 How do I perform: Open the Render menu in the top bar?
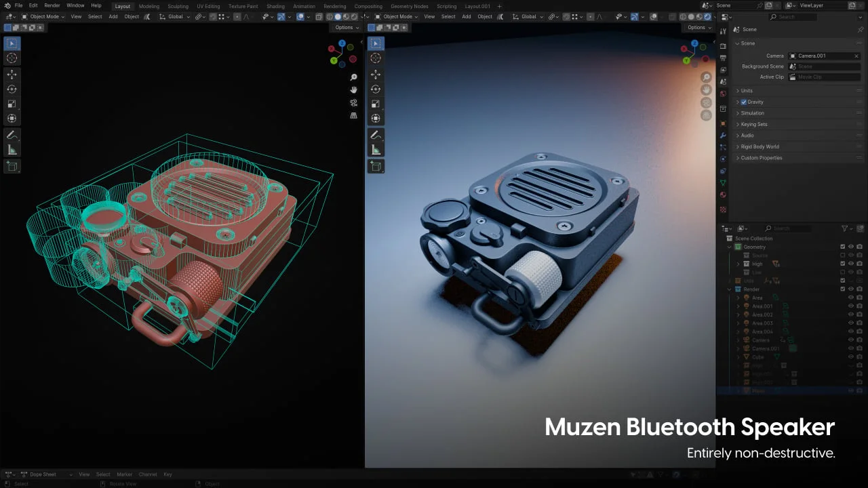(x=52, y=5)
